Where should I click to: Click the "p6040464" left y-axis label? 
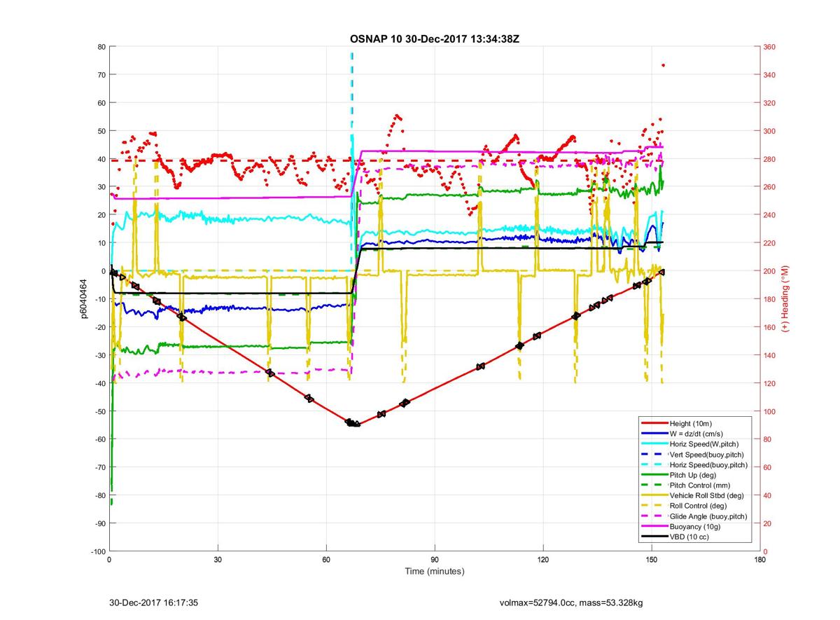click(x=82, y=299)
